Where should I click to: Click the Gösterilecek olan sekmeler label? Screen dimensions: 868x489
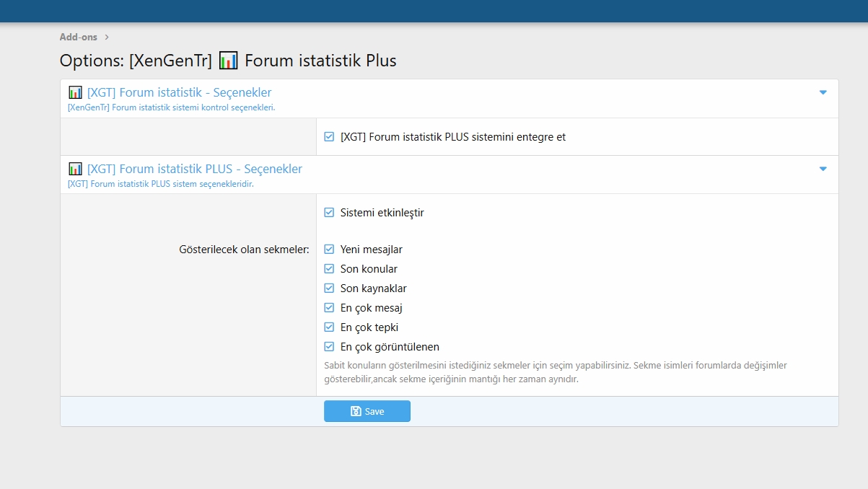[244, 250]
